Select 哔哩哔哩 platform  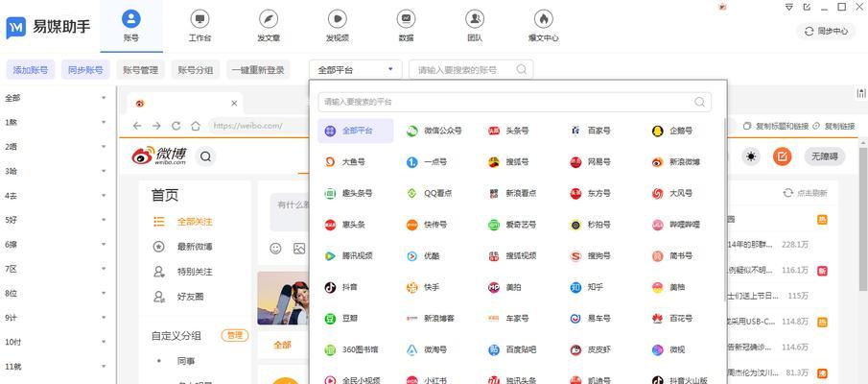[676, 225]
